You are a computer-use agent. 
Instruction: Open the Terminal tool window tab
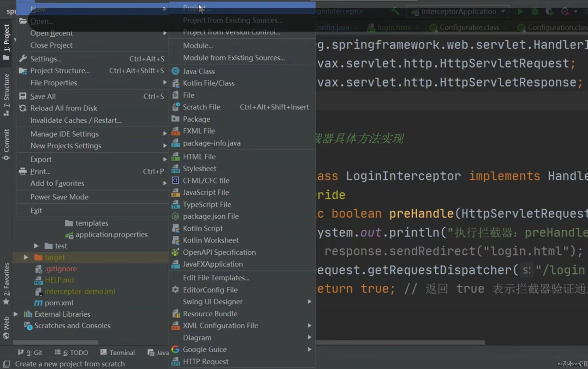(x=118, y=352)
